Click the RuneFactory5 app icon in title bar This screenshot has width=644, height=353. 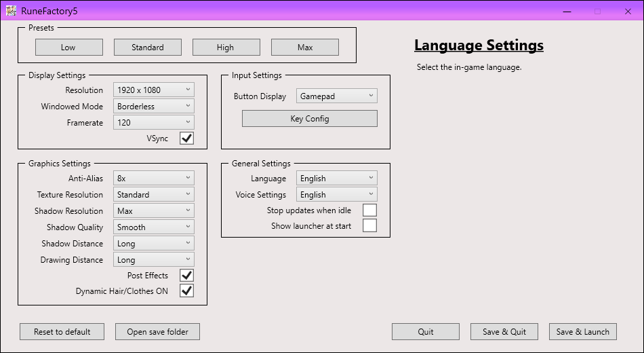(12, 11)
